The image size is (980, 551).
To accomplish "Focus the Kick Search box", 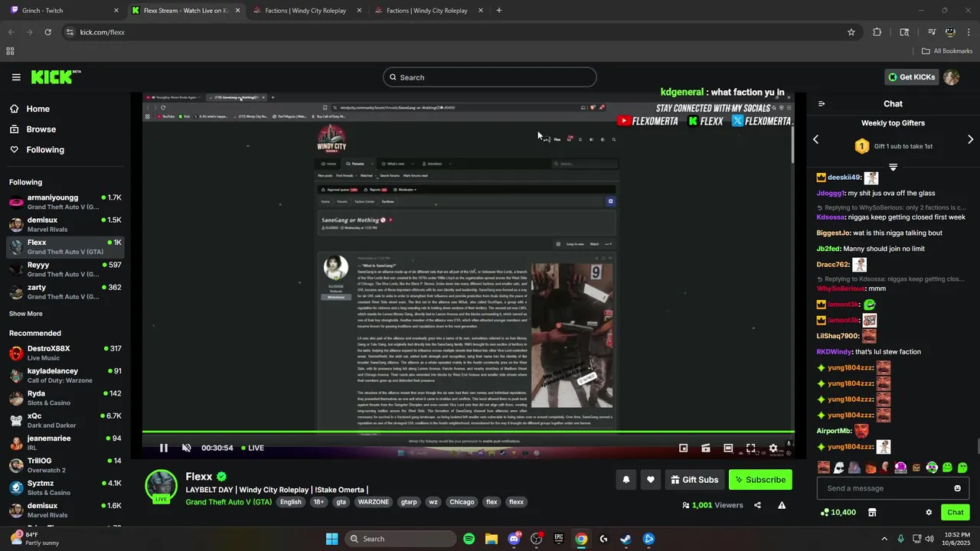I will pyautogui.click(x=490, y=77).
